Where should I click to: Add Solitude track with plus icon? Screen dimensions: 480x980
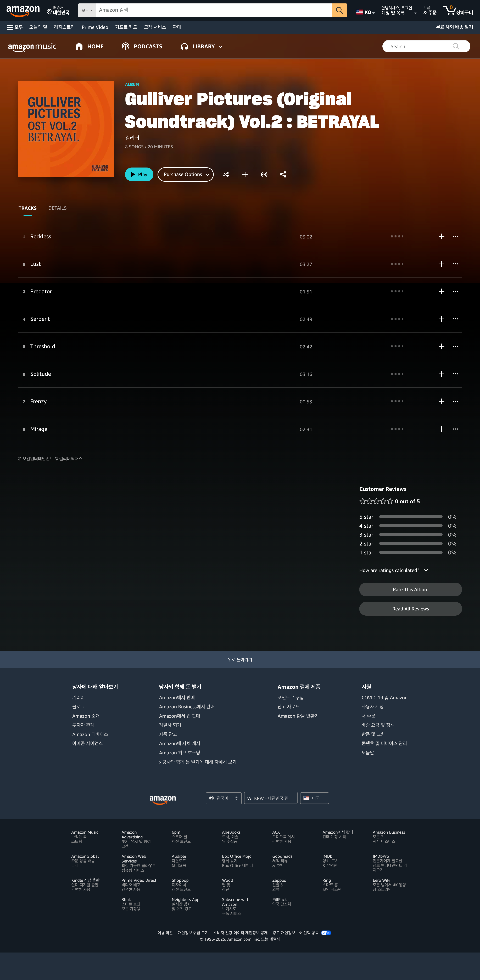[x=441, y=374]
